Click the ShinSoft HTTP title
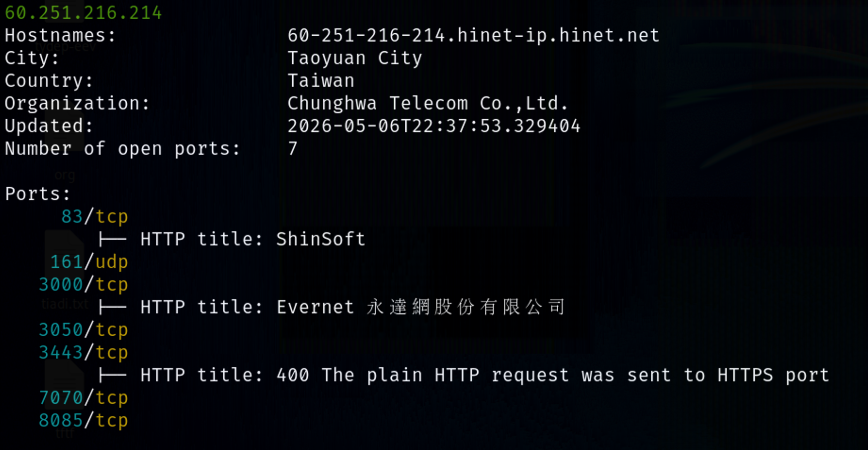The width and height of the screenshot is (868, 450). coord(320,239)
